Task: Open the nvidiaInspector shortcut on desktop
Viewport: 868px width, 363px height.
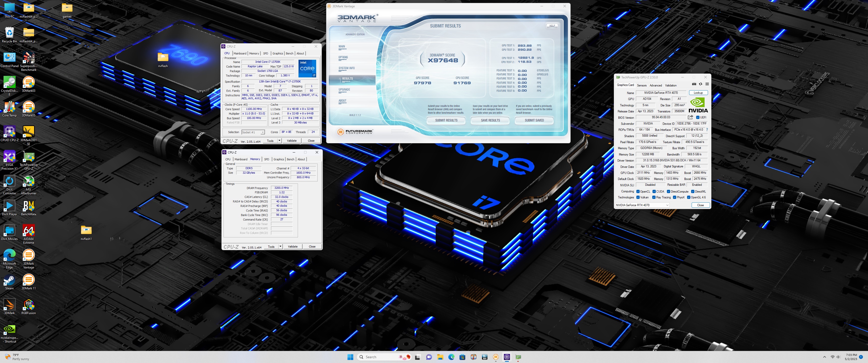Action: (x=9, y=333)
